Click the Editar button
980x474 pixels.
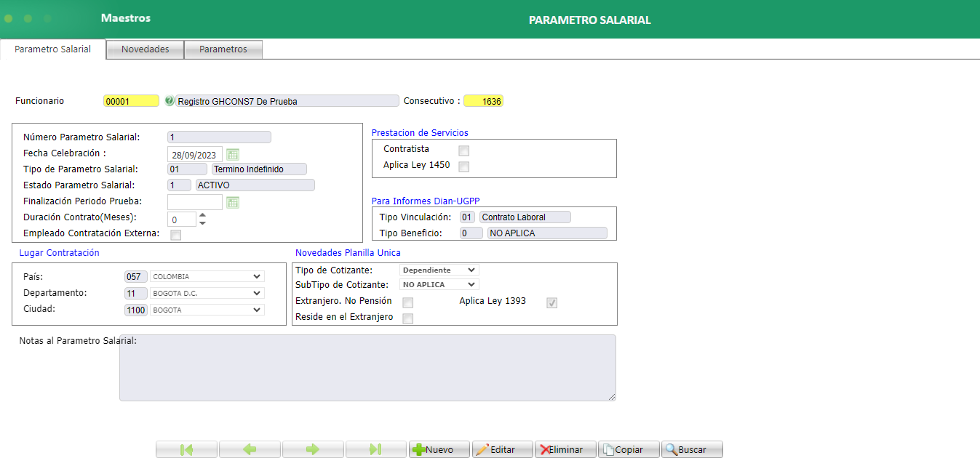503,449
